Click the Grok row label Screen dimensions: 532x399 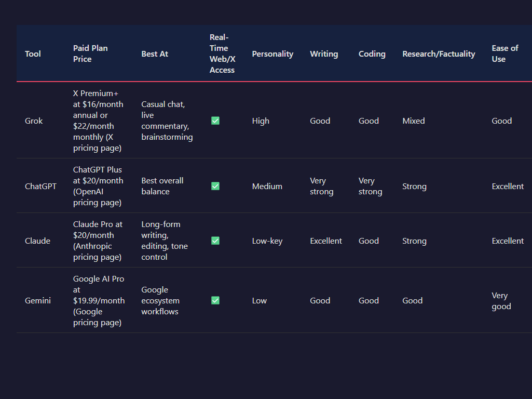33,121
